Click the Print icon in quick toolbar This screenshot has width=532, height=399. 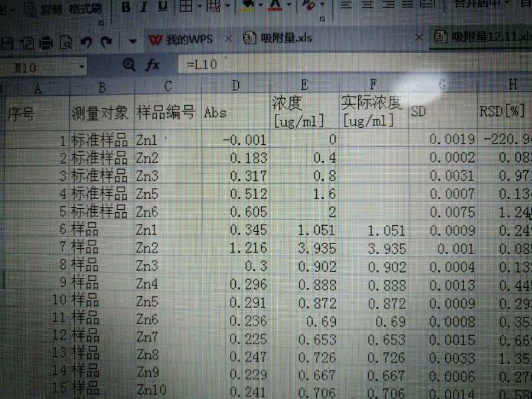(x=46, y=43)
